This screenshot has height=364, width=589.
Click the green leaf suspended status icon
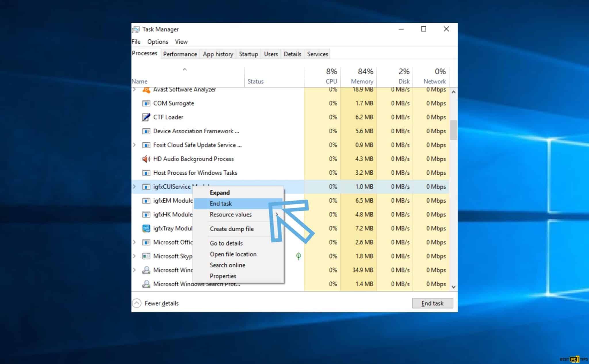tap(299, 256)
